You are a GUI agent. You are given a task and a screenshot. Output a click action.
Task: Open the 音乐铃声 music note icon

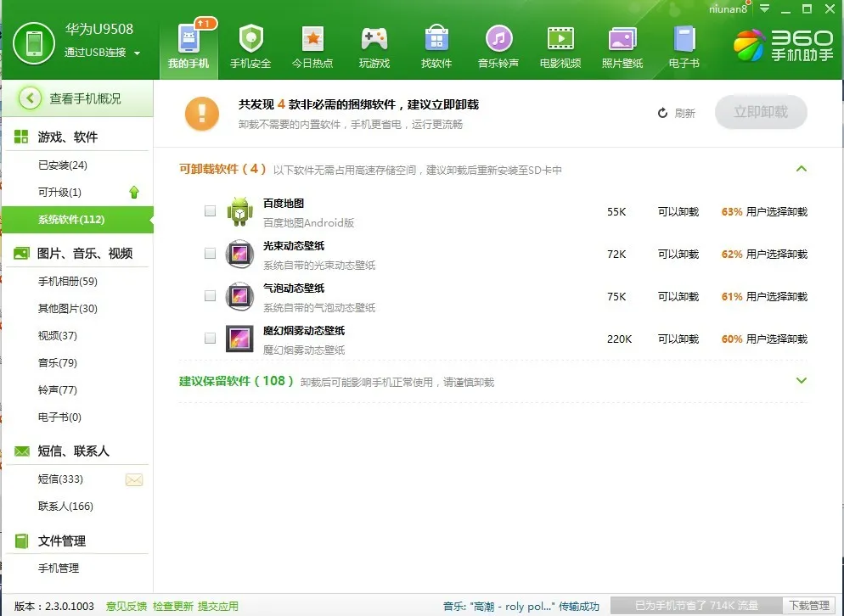click(x=498, y=39)
